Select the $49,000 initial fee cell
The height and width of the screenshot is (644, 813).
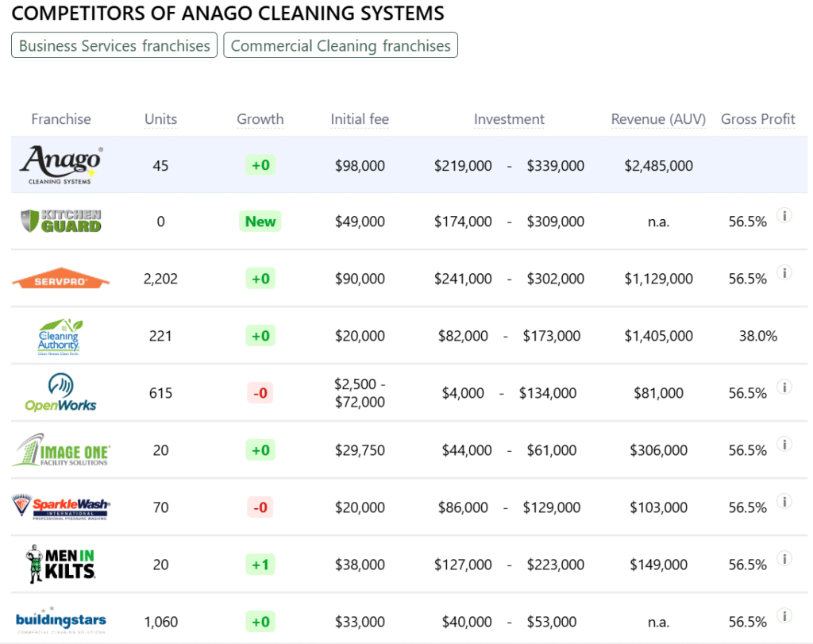coord(360,222)
